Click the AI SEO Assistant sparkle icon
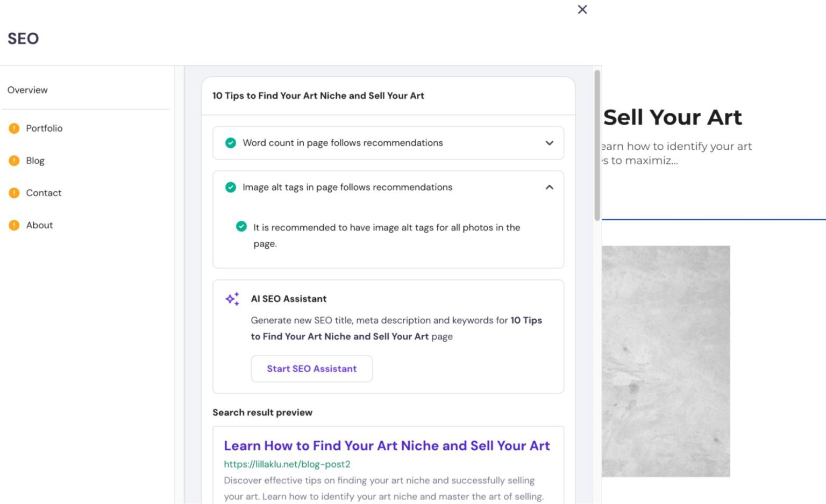Screen dimensions: 826x504 232,299
